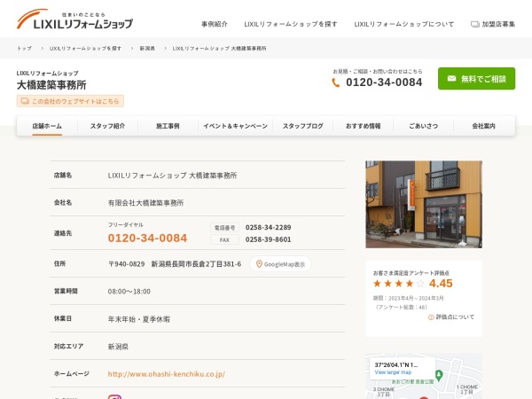532x399 pixels.
Task: Click FAX number 0258-39-8601
Action: (x=268, y=239)
